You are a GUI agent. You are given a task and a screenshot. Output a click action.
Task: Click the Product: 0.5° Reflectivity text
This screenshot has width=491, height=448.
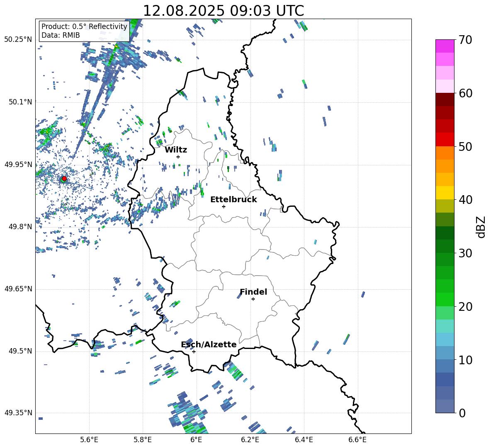(x=84, y=26)
